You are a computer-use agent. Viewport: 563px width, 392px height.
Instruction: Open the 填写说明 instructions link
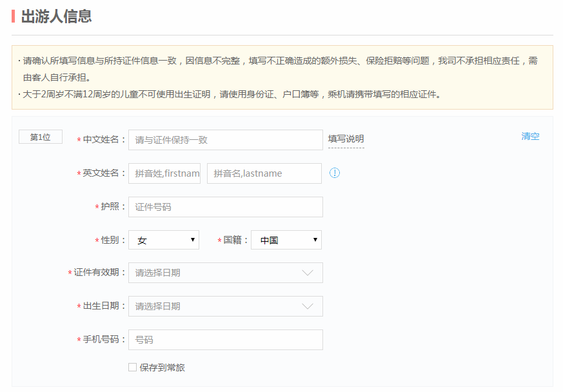click(x=346, y=139)
